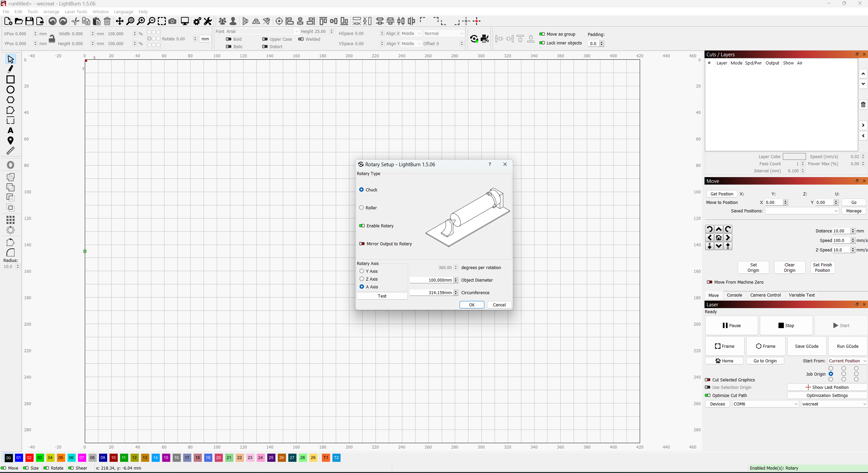This screenshot has width=868, height=473.
Task: Open Start From Current Position dropdown
Action: tap(847, 361)
